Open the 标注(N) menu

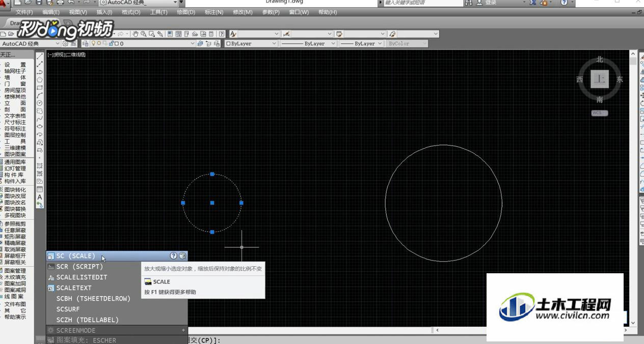[x=214, y=12]
